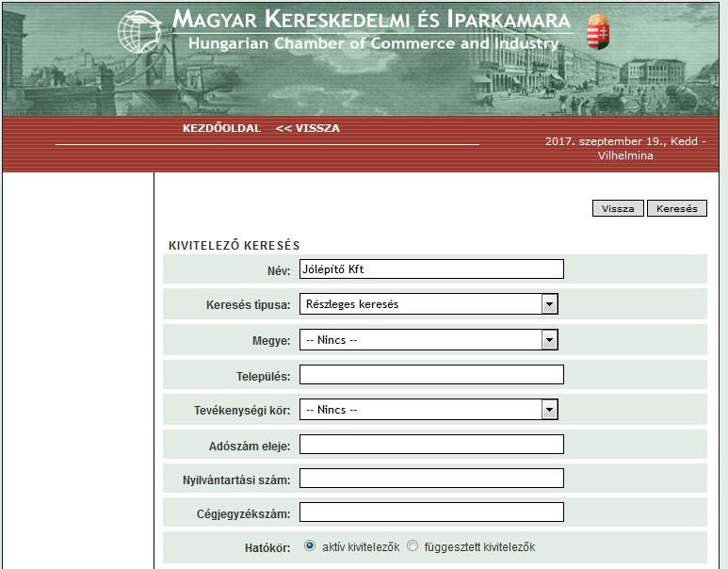
Task: Open the << VISSZA navigation link
Action: 307,128
